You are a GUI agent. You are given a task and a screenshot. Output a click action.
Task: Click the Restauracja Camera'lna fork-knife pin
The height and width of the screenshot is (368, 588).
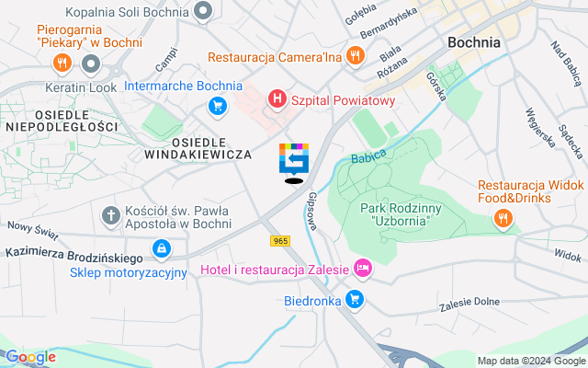(355, 56)
